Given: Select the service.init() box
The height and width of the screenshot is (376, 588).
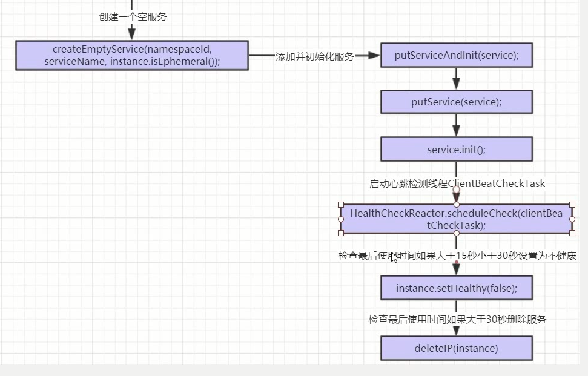Looking at the screenshot, I should pos(457,149).
